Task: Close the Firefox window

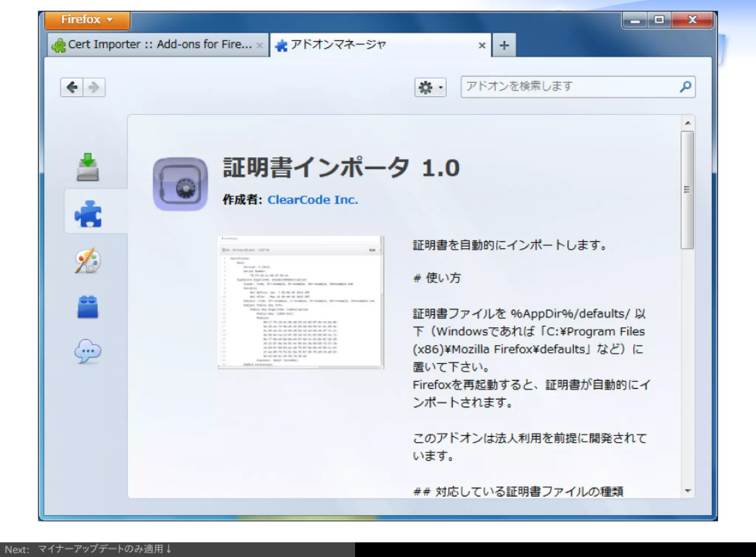Action: (x=693, y=20)
